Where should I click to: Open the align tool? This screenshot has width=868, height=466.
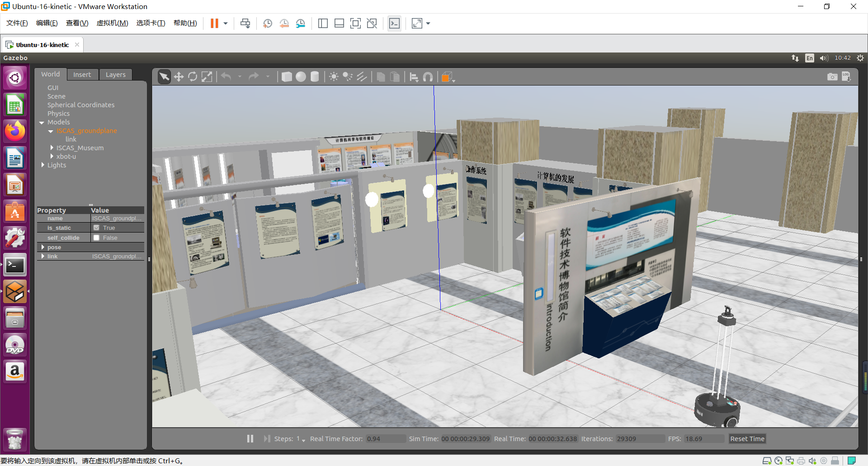click(414, 77)
